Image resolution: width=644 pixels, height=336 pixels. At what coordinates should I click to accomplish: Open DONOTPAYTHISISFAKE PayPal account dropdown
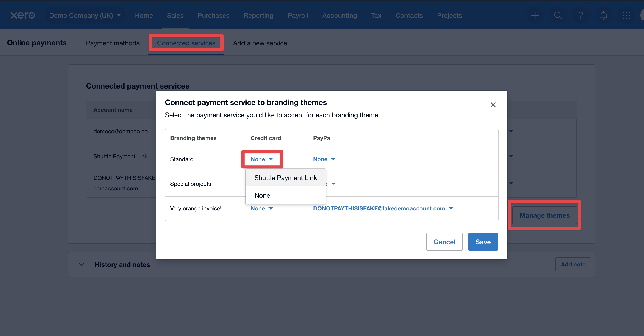click(383, 208)
